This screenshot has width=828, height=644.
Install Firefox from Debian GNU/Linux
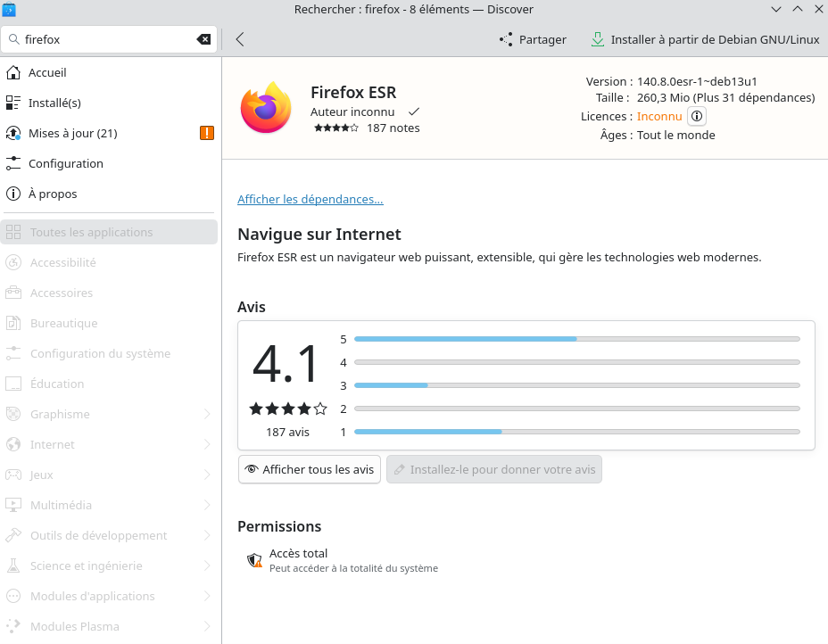click(x=704, y=39)
